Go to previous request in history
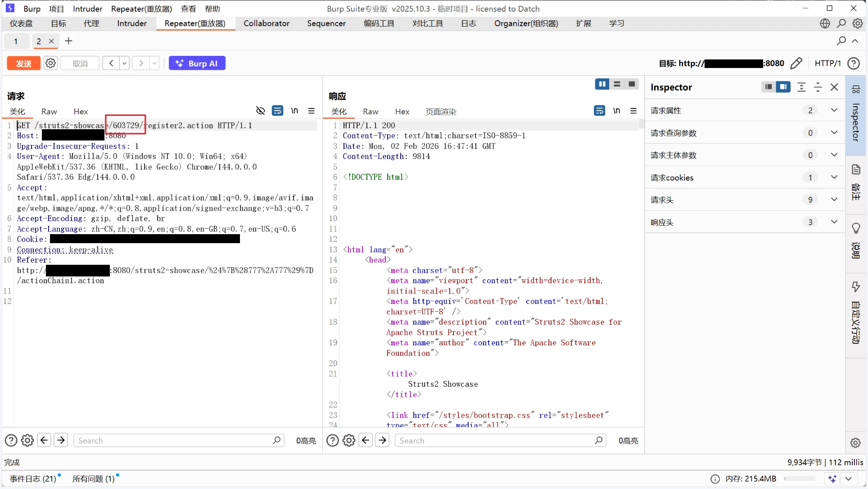The height and width of the screenshot is (489, 868). click(111, 63)
